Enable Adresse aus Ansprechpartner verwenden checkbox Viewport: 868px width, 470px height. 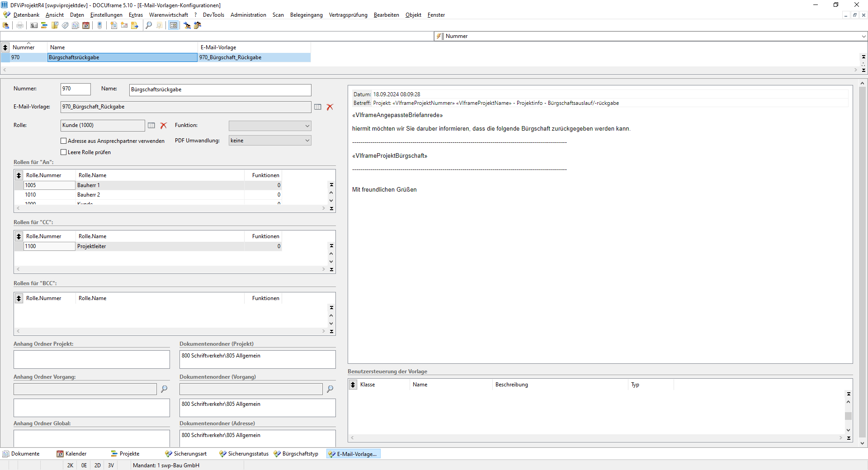(x=64, y=141)
